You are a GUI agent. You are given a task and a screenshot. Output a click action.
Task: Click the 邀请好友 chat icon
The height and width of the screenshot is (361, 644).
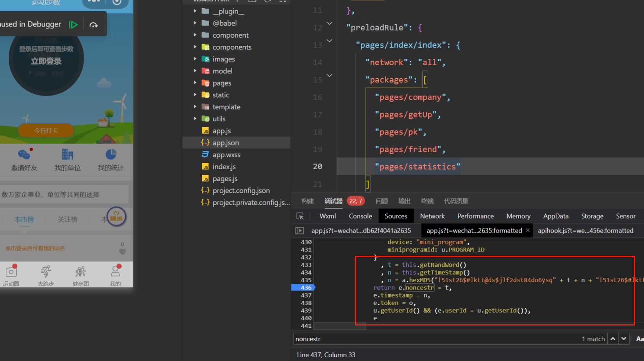24,155
